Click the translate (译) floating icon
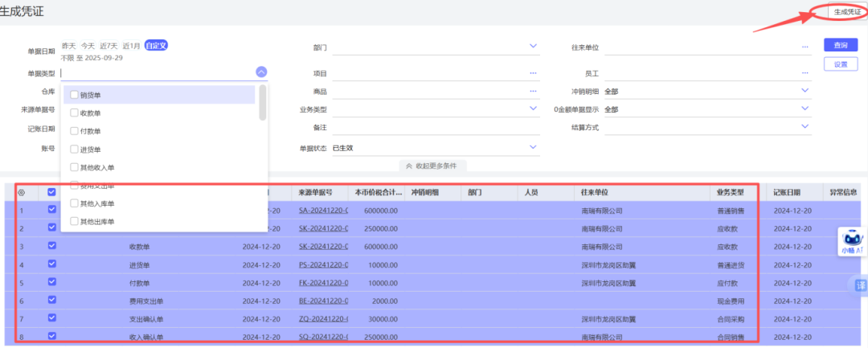This screenshot has height=348, width=868. 861,286
